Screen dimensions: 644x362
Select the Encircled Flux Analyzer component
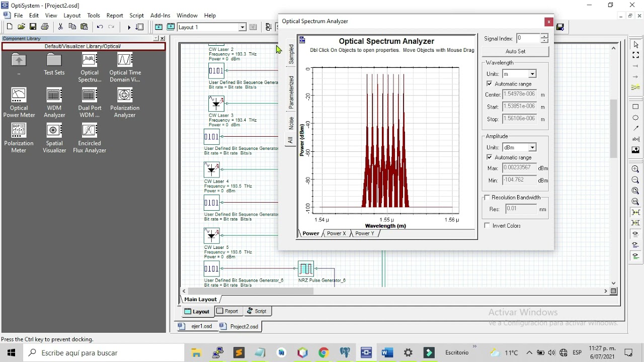[90, 138]
